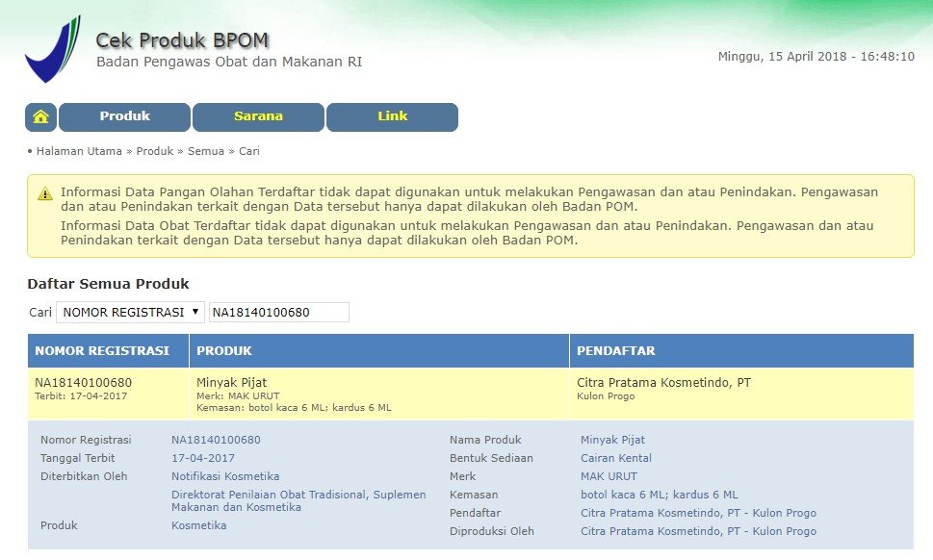
Task: Click the detail value Cairan Kental
Action: click(616, 458)
